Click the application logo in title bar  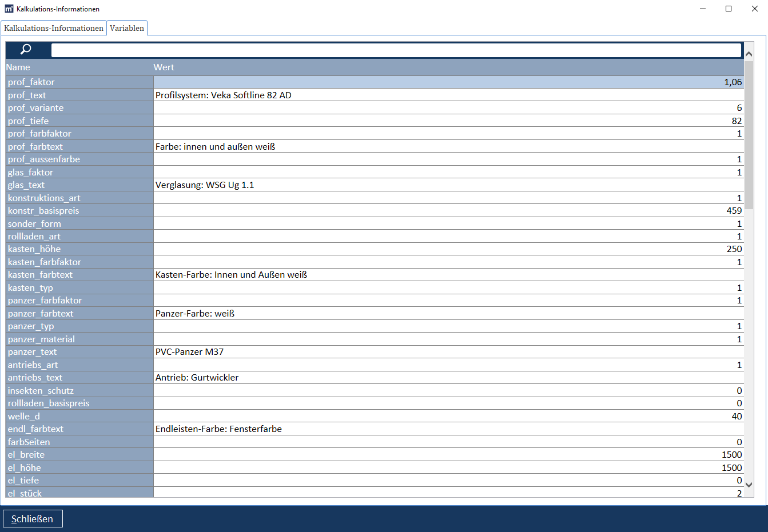[x=9, y=9]
